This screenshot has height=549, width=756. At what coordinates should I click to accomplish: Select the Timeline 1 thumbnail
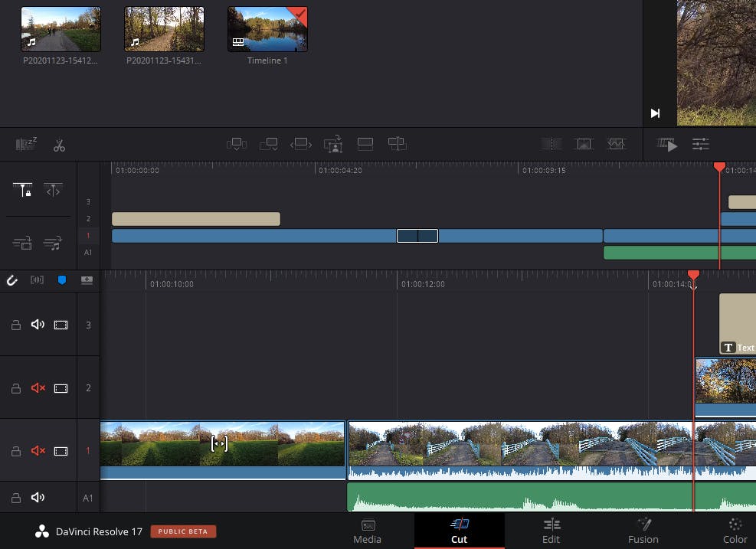(x=267, y=29)
